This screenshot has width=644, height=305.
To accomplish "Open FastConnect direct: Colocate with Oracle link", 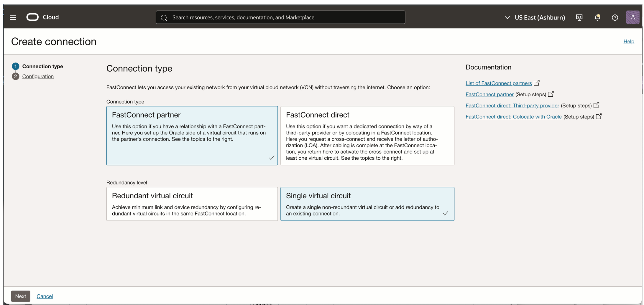I will coord(513,117).
